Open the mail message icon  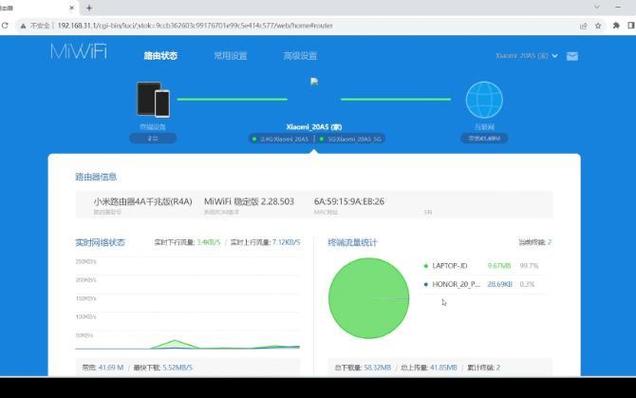click(x=572, y=56)
